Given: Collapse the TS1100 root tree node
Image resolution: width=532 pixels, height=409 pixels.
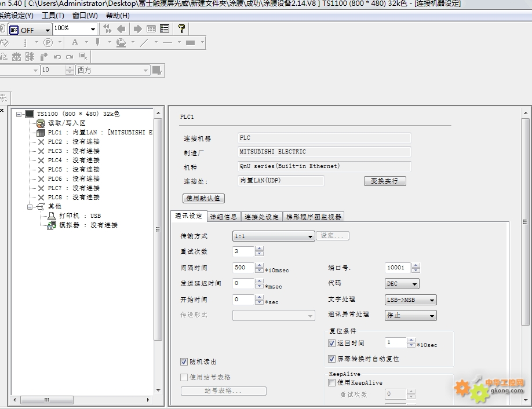Looking at the screenshot, I should point(19,114).
